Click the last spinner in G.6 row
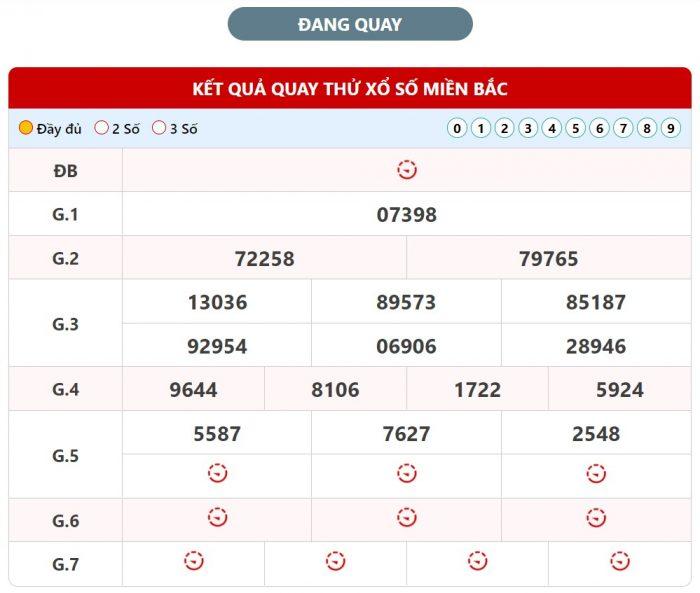 coord(596,517)
